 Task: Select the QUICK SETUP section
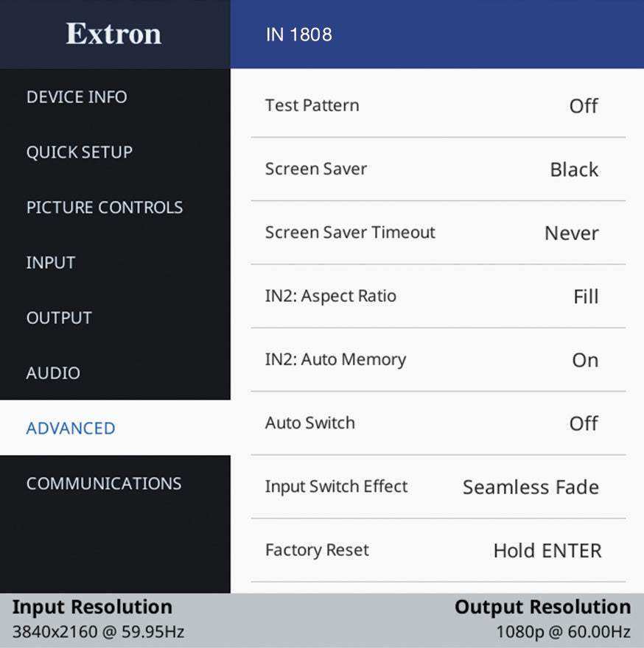click(x=79, y=152)
